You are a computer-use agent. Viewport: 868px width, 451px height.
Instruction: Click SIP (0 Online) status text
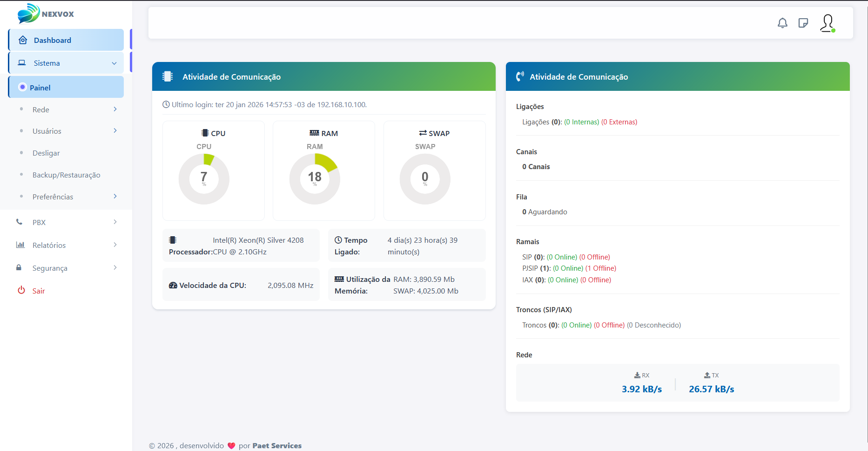pos(562,257)
